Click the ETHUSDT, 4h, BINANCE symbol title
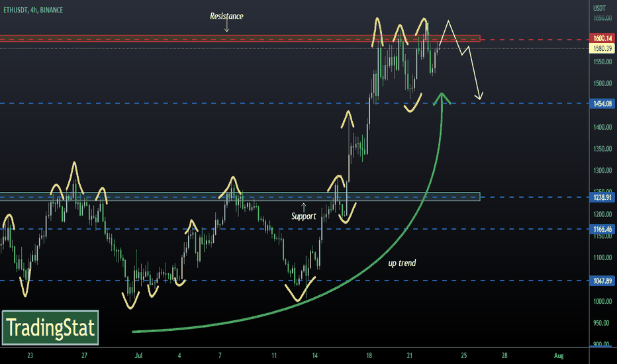 [x=33, y=10]
